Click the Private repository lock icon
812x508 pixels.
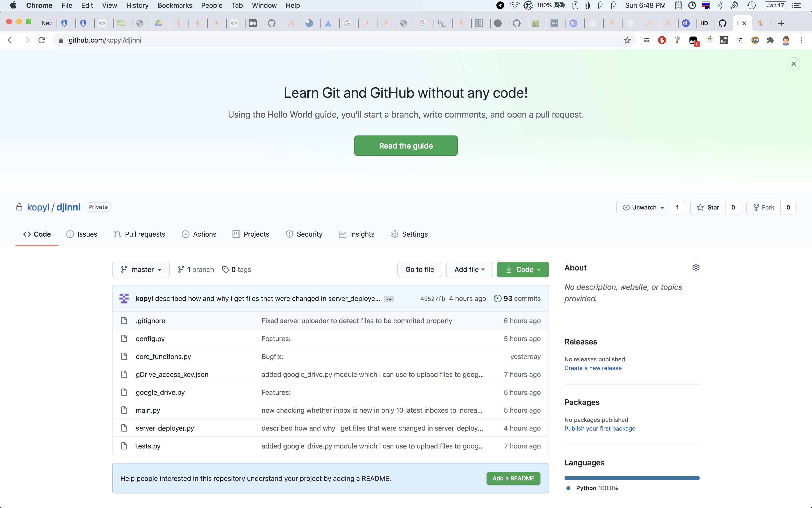[x=20, y=207]
